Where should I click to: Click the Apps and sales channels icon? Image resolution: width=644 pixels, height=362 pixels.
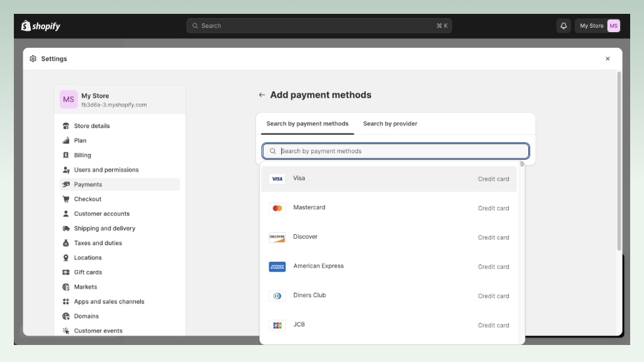[x=65, y=302]
